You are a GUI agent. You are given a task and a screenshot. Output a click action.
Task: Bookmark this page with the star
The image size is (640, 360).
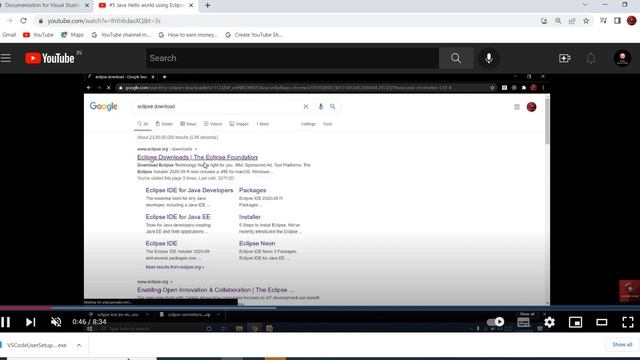point(586,20)
